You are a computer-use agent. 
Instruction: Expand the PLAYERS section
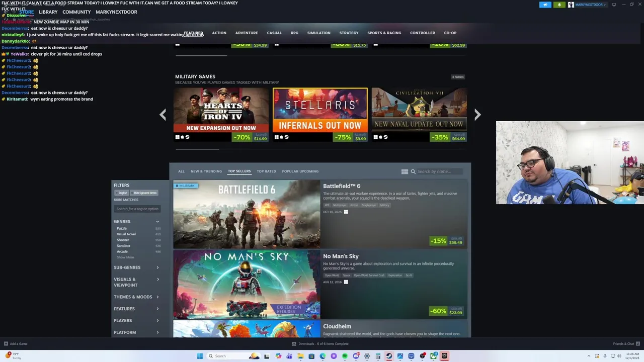pos(136,320)
